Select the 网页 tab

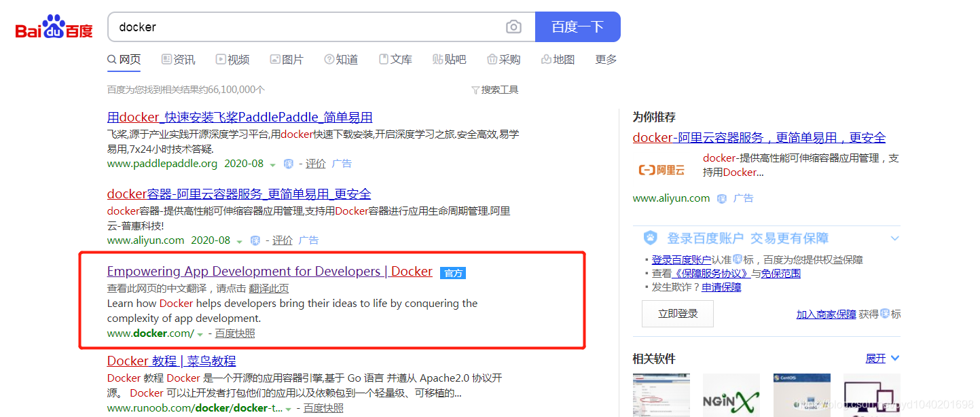click(x=124, y=60)
